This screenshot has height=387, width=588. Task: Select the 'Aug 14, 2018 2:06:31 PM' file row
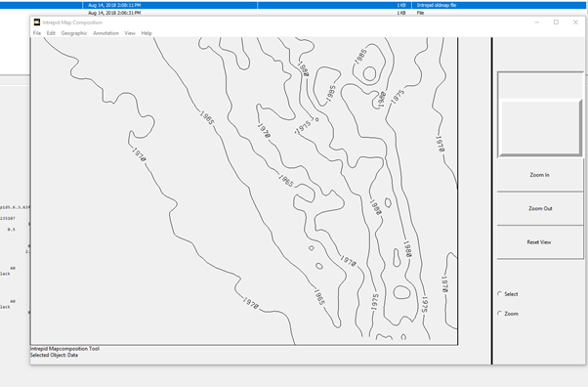pos(294,13)
